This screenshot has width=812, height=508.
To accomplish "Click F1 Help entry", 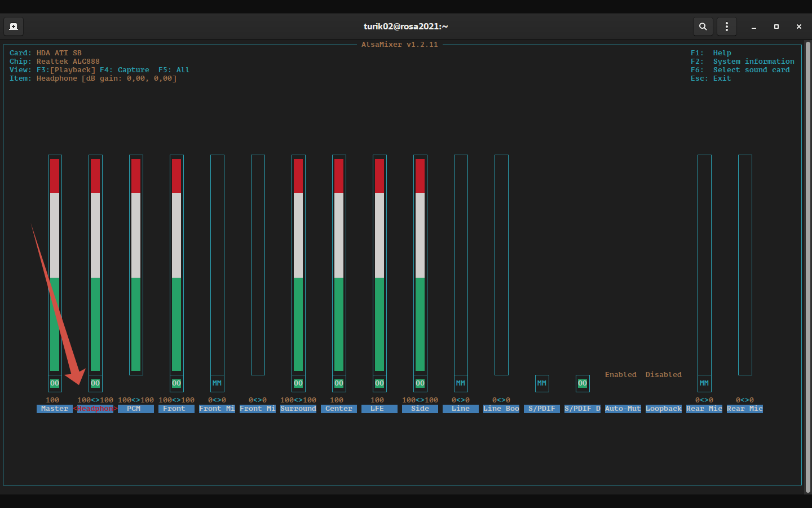I will coord(721,53).
